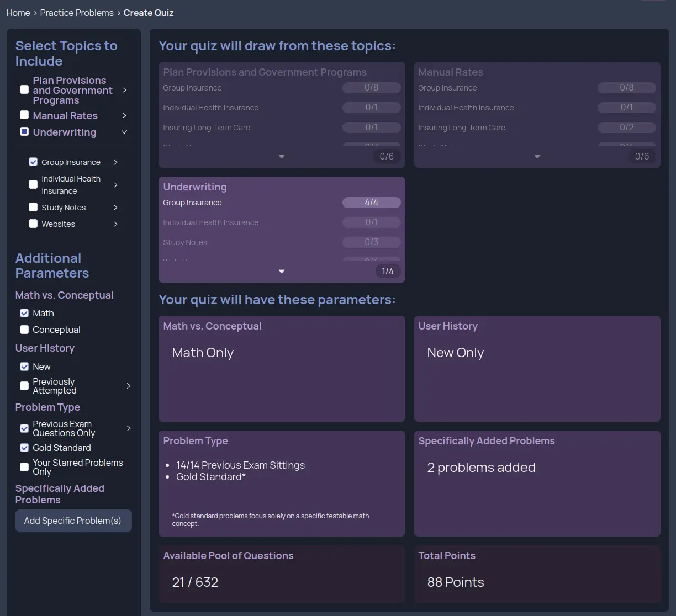The height and width of the screenshot is (616, 676).
Task: Open the Websites subtopic arrow
Action: [115, 224]
